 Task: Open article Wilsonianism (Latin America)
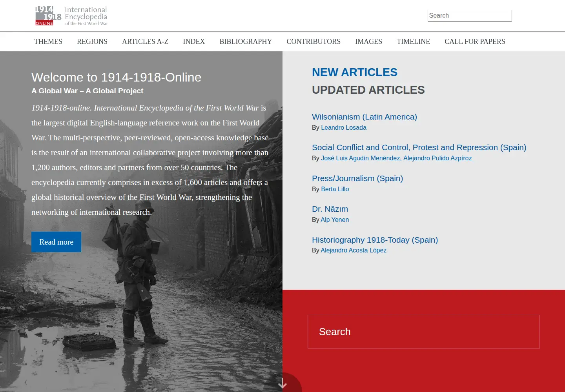(365, 117)
